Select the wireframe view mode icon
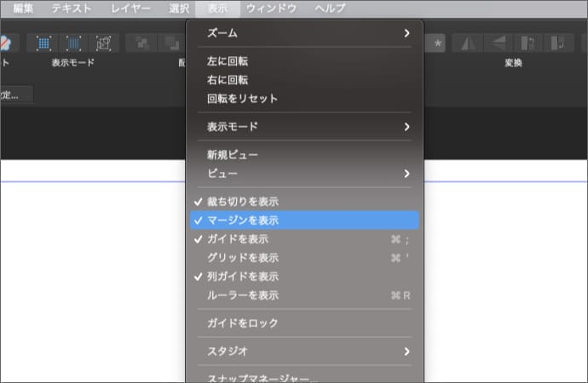 pyautogui.click(x=103, y=43)
